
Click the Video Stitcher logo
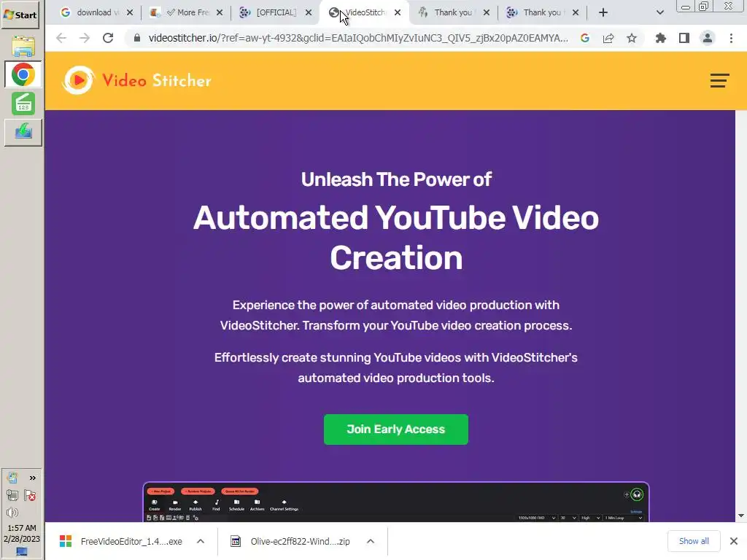[136, 80]
